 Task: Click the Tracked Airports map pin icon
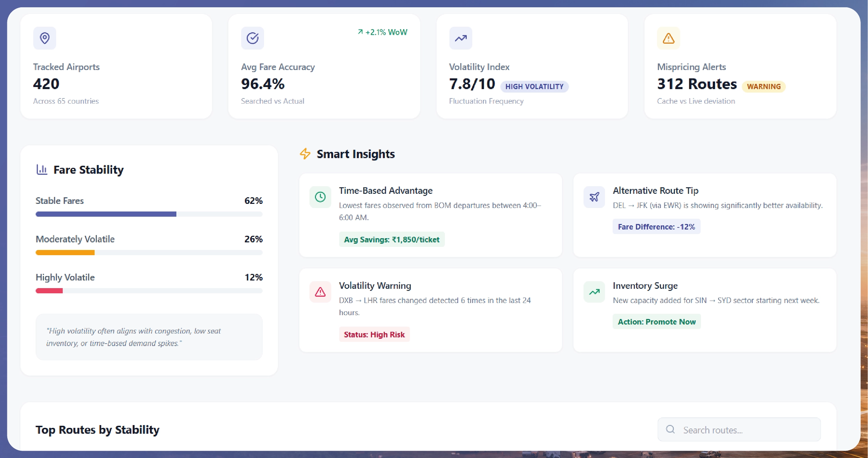[45, 38]
